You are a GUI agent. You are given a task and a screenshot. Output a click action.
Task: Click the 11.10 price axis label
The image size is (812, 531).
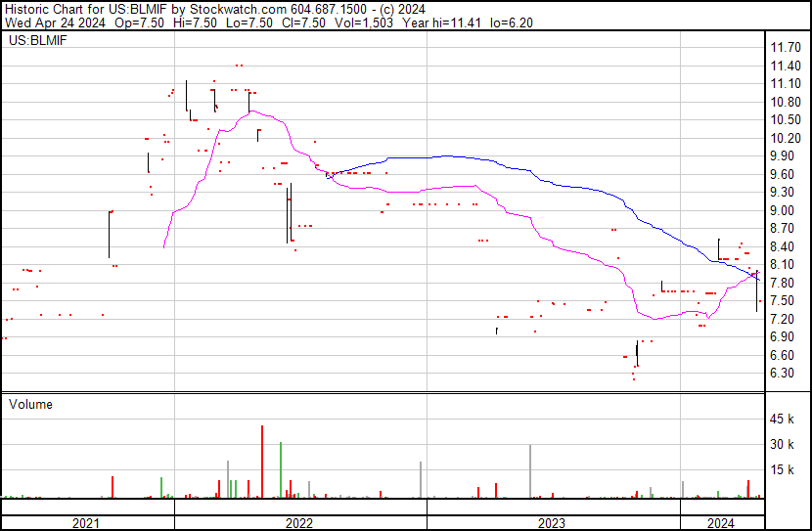pos(786,84)
